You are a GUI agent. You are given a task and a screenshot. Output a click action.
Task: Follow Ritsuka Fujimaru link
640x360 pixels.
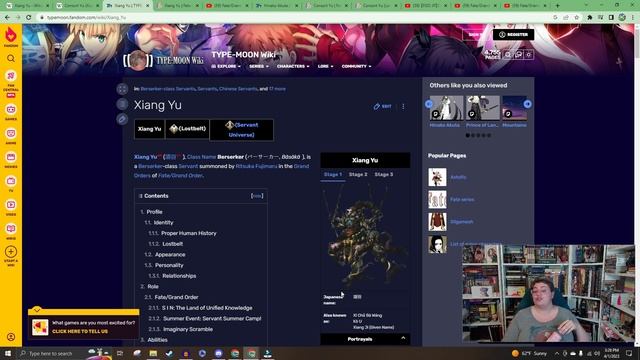[256, 166]
